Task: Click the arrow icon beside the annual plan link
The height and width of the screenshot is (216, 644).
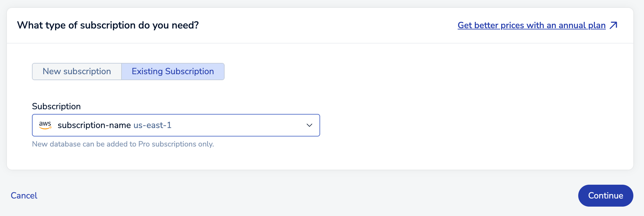Action: click(x=614, y=25)
